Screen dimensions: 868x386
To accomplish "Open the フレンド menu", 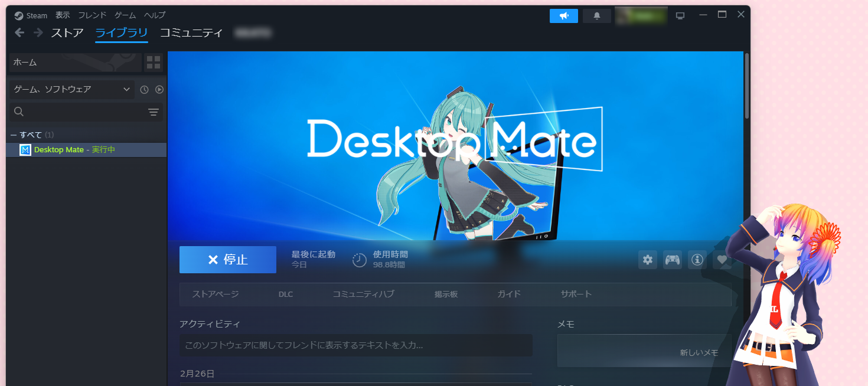I will pos(92,15).
